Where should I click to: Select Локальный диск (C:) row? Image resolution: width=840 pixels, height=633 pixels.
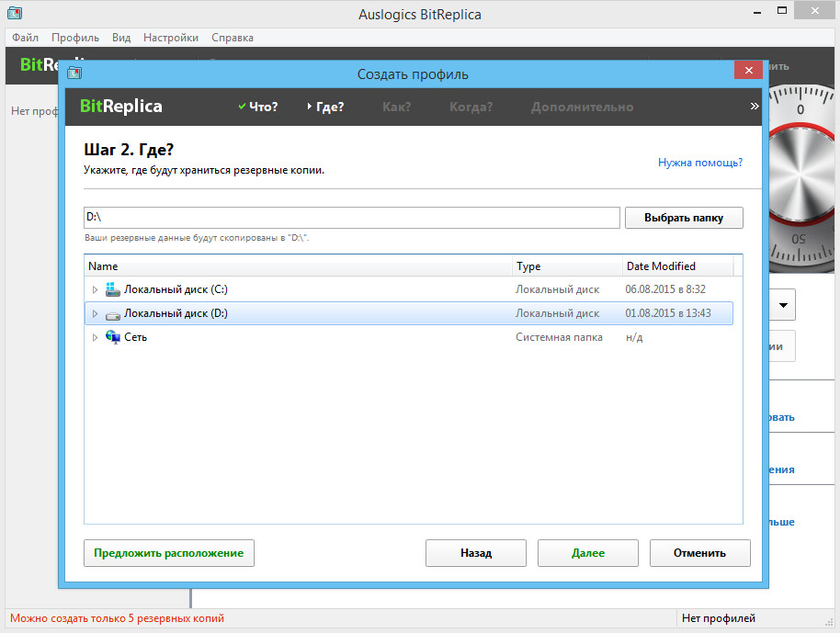pyautogui.click(x=409, y=289)
